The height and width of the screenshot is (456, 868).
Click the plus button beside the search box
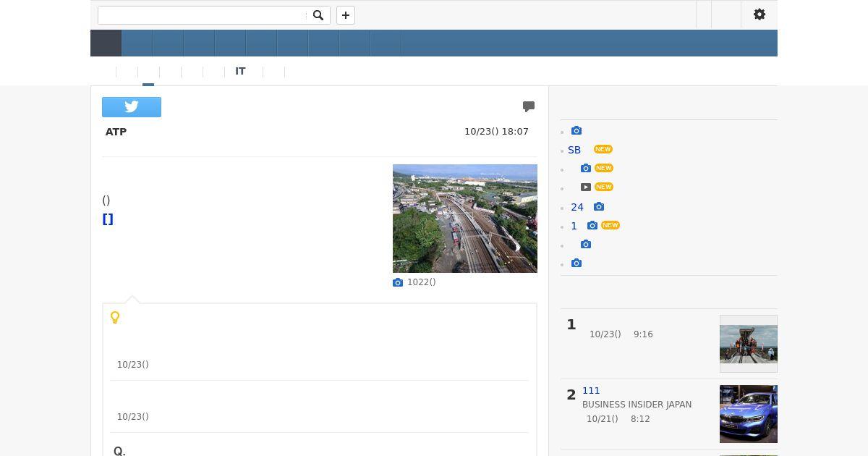point(346,15)
